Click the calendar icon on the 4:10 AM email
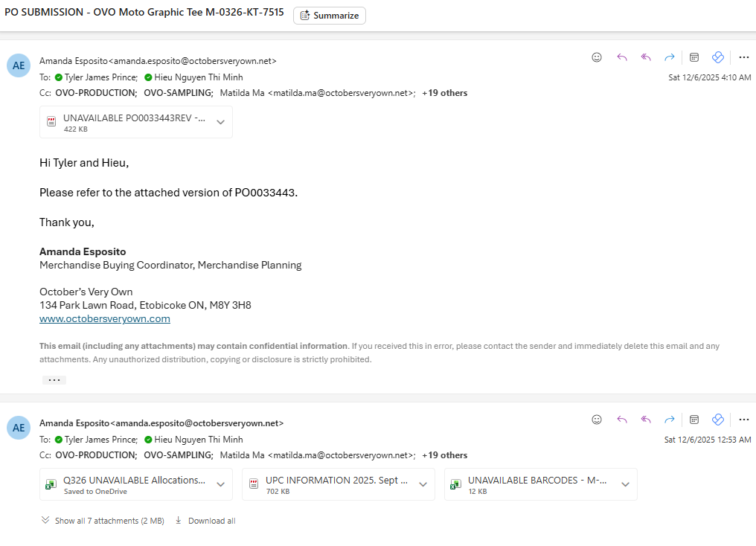756x546 pixels. 694,57
